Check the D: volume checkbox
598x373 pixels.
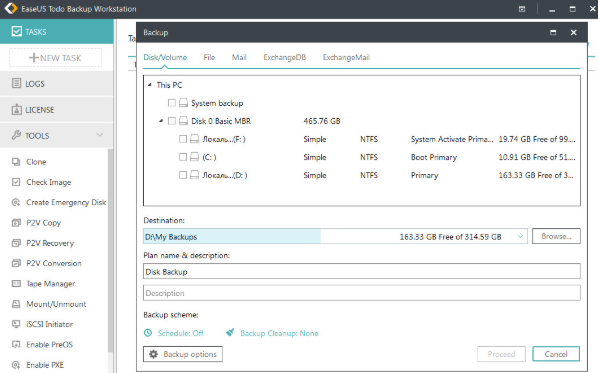[183, 175]
